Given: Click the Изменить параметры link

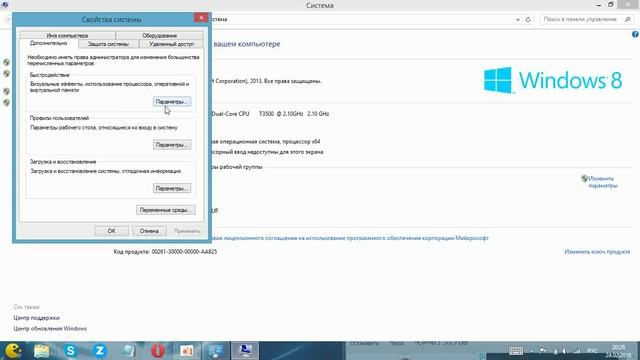Looking at the screenshot, I should [602, 182].
